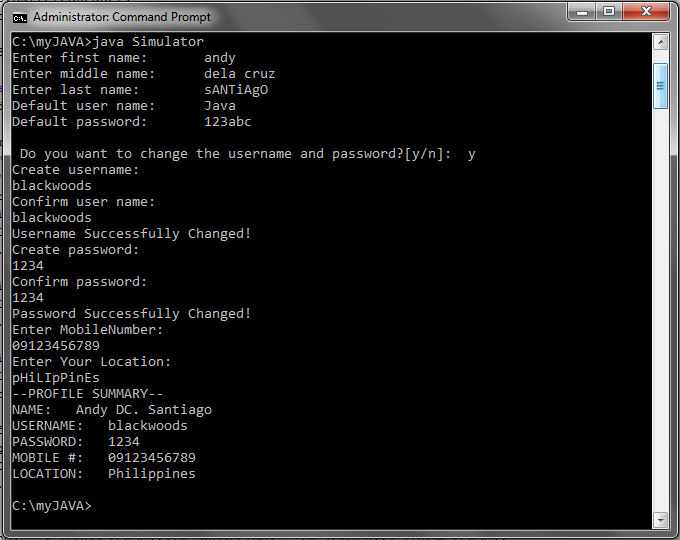Maximize the Command Prompt window
The height and width of the screenshot is (540, 680).
click(x=609, y=12)
